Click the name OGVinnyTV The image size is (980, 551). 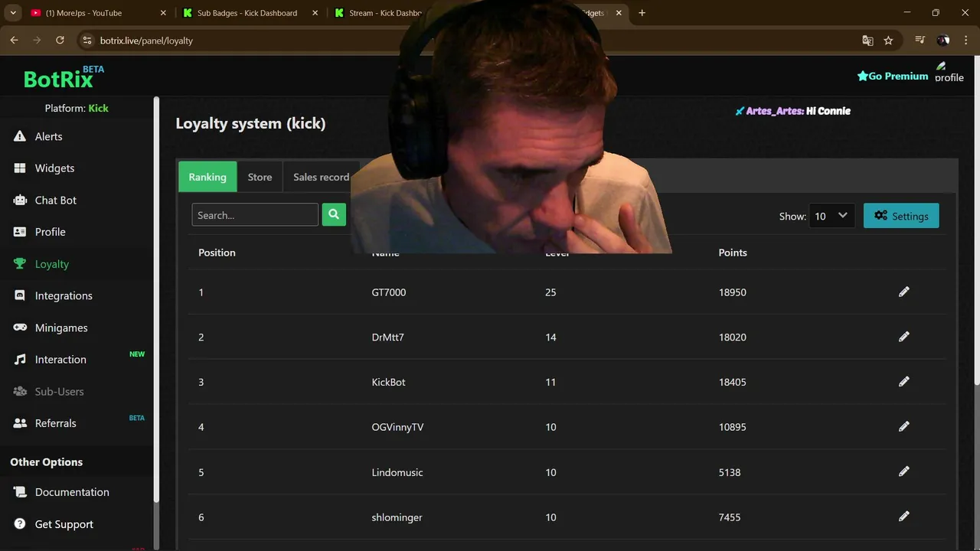click(x=397, y=427)
